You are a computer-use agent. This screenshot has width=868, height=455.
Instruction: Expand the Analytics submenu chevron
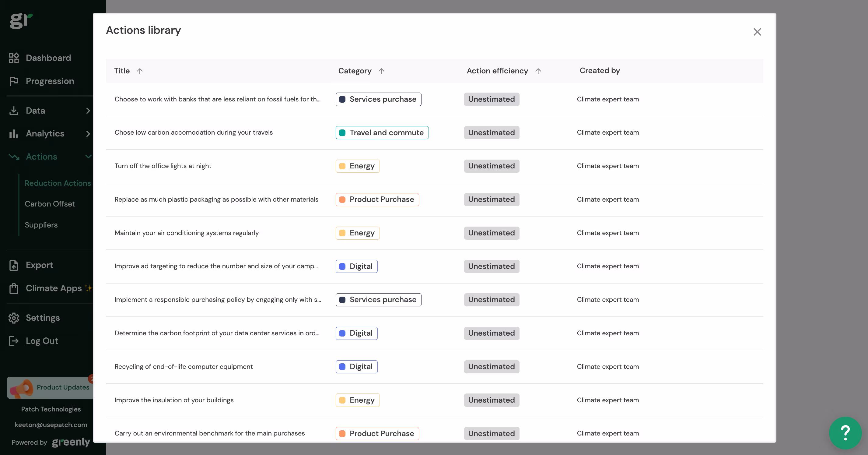[88, 134]
